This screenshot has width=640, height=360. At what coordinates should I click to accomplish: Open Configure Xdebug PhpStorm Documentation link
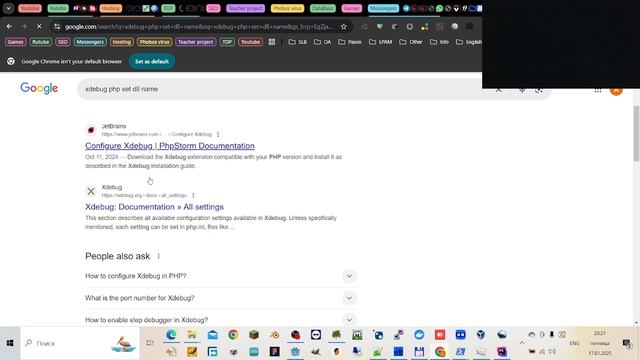pyautogui.click(x=170, y=146)
